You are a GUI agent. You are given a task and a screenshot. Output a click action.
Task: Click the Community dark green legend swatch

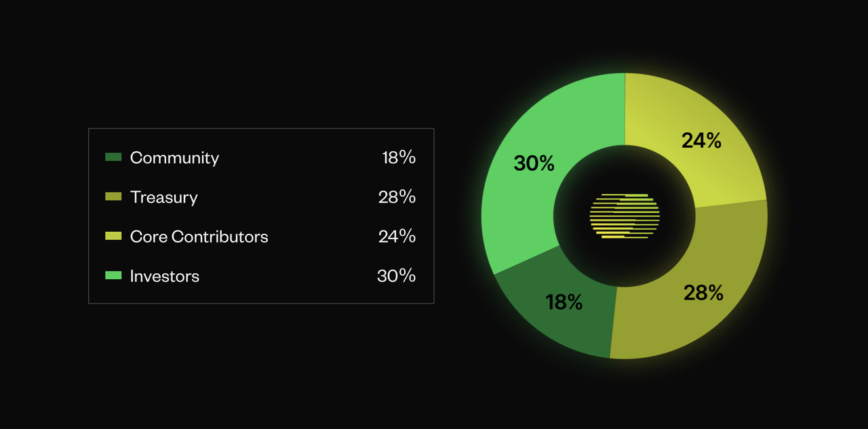(113, 157)
